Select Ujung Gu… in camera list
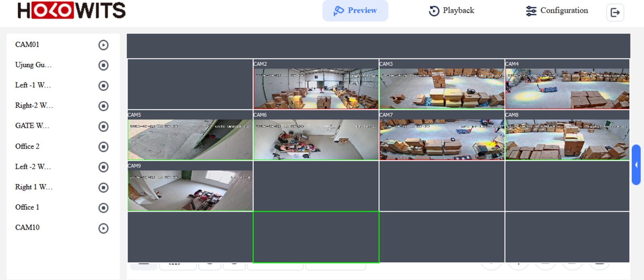The width and height of the screenshot is (644, 280). [x=33, y=65]
